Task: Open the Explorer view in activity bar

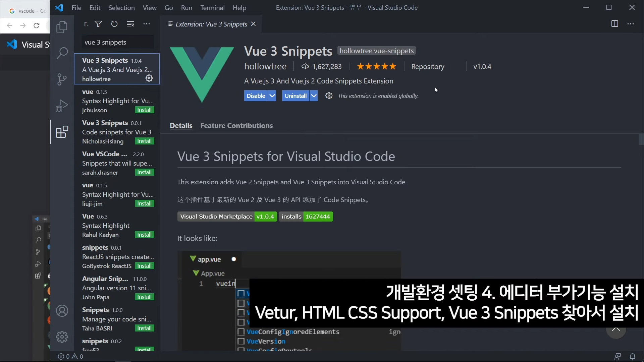Action: point(62,27)
